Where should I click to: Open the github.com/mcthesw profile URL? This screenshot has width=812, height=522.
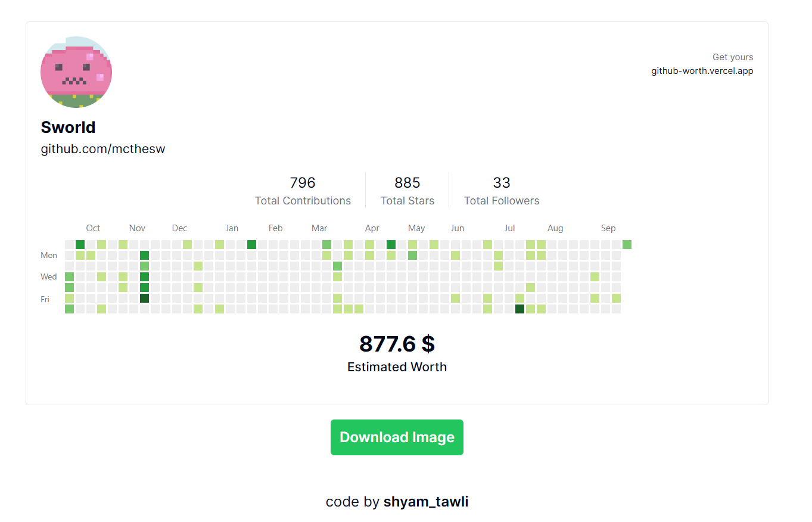pos(103,149)
